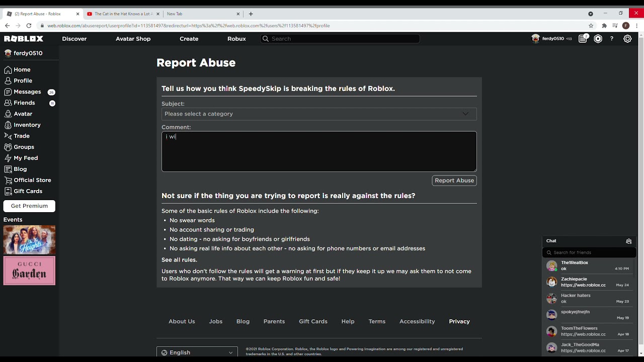This screenshot has width=644, height=362.
Task: Open Gucci Garden event thumbnail
Action: 29,270
